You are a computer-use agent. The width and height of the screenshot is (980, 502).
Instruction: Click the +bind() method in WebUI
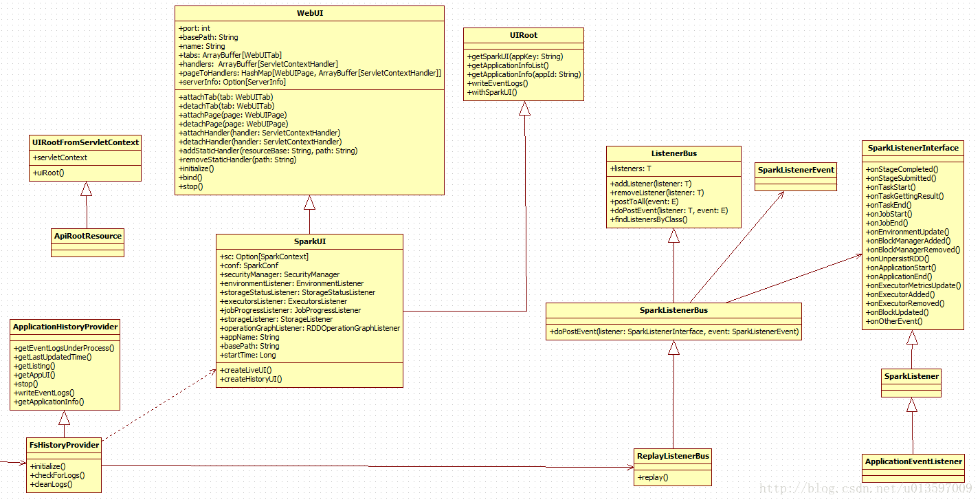(190, 177)
